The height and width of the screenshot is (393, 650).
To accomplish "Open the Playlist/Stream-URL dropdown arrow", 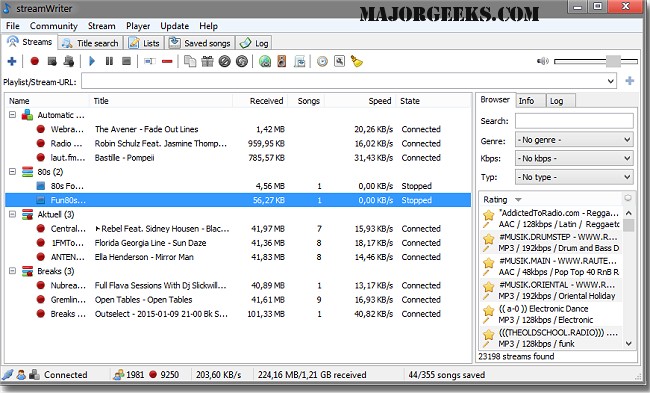I will pos(611,81).
